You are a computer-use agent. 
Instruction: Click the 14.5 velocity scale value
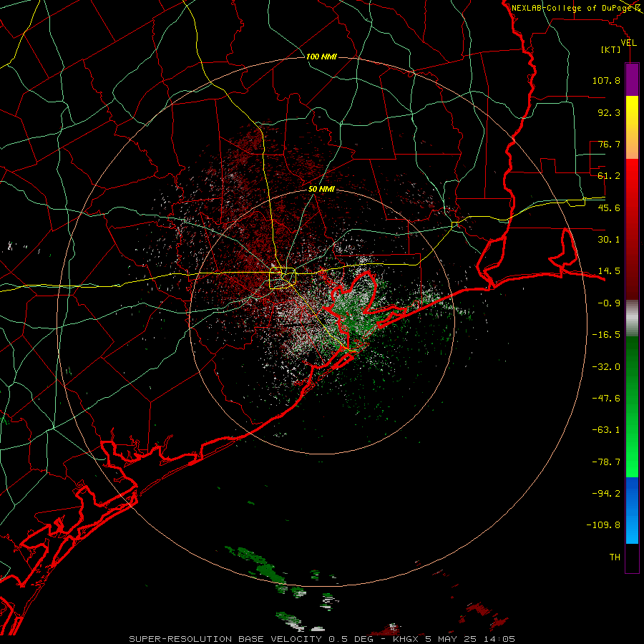point(609,271)
